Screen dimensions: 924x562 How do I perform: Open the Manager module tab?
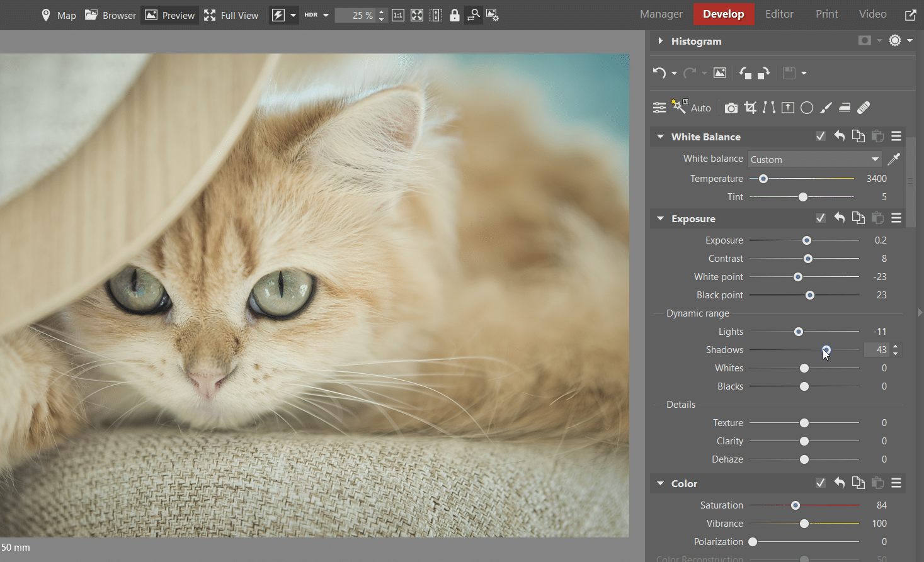point(661,14)
